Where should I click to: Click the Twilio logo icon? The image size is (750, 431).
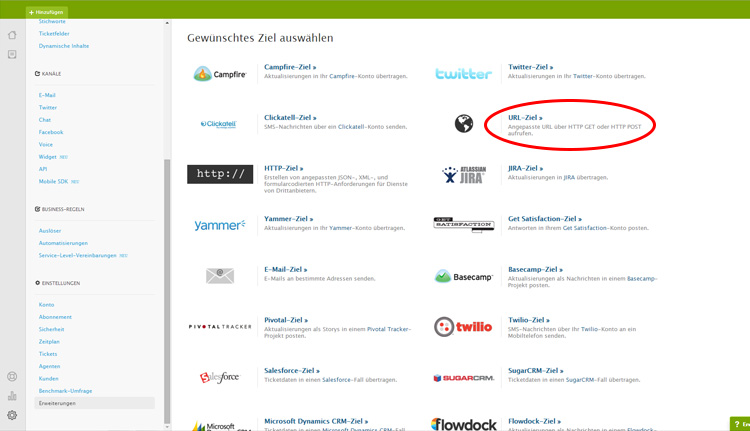[463, 327]
